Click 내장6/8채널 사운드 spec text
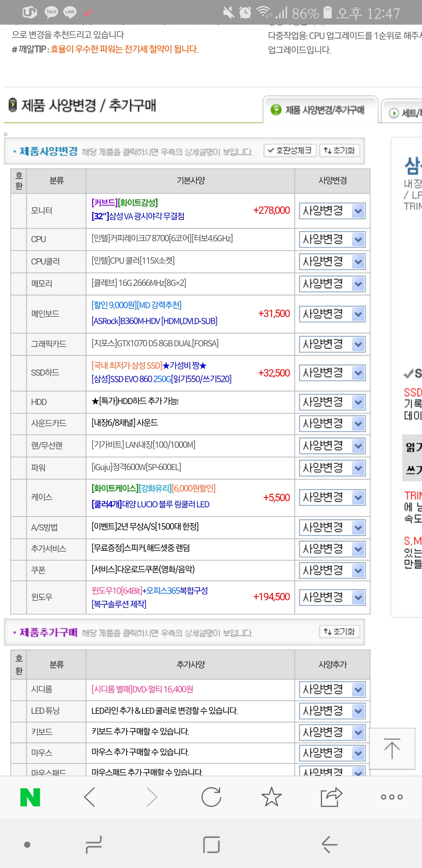This screenshot has height=868, width=422. pyautogui.click(x=125, y=423)
